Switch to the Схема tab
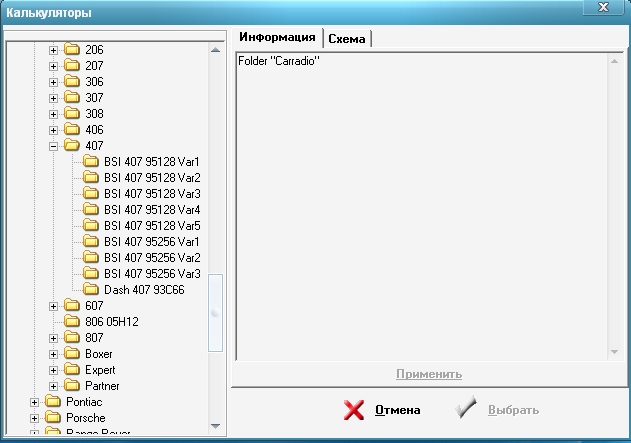 tap(347, 39)
